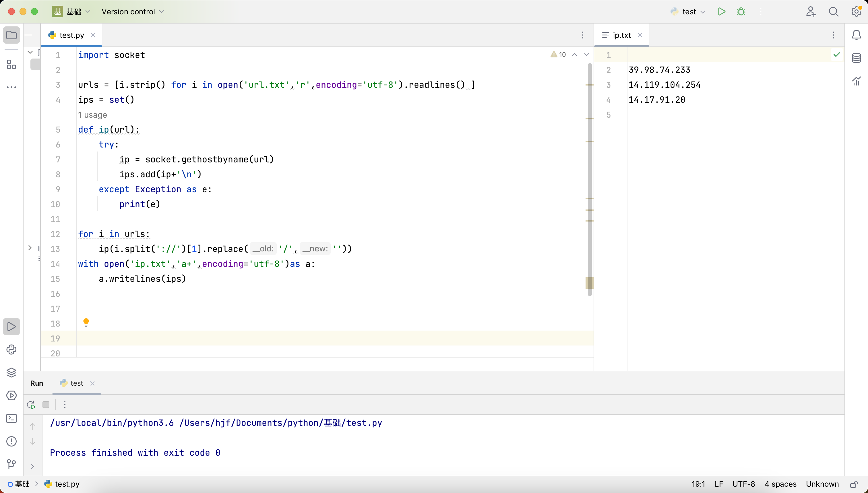Click the Unknown interpreter status widget
Viewport: 868px width, 493px height.
pyautogui.click(x=822, y=484)
